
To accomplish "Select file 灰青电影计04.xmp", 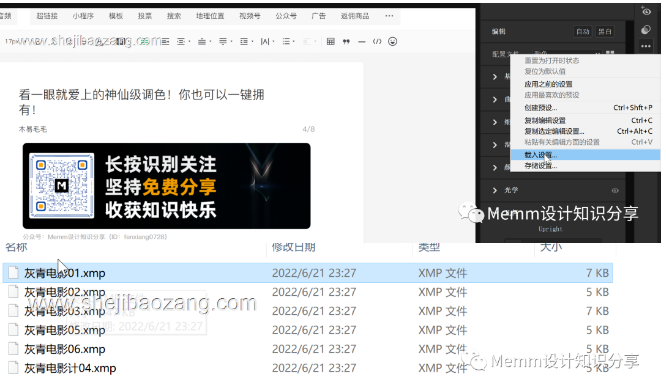I will click(x=308, y=368).
